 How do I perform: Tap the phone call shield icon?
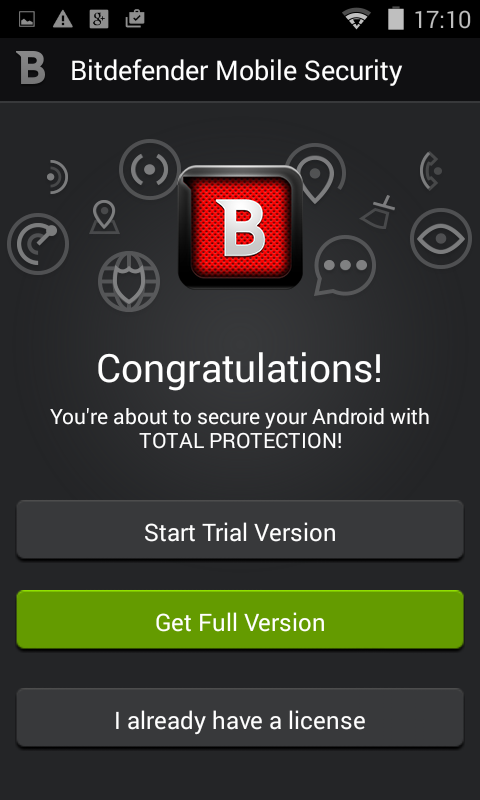tap(431, 171)
